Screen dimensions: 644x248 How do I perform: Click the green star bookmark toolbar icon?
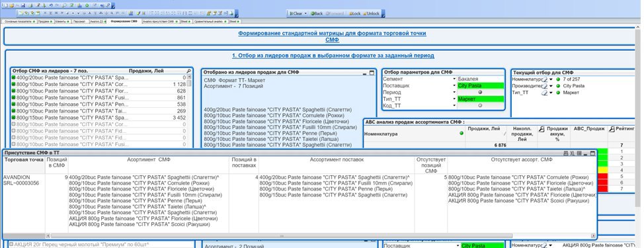[x=87, y=5]
